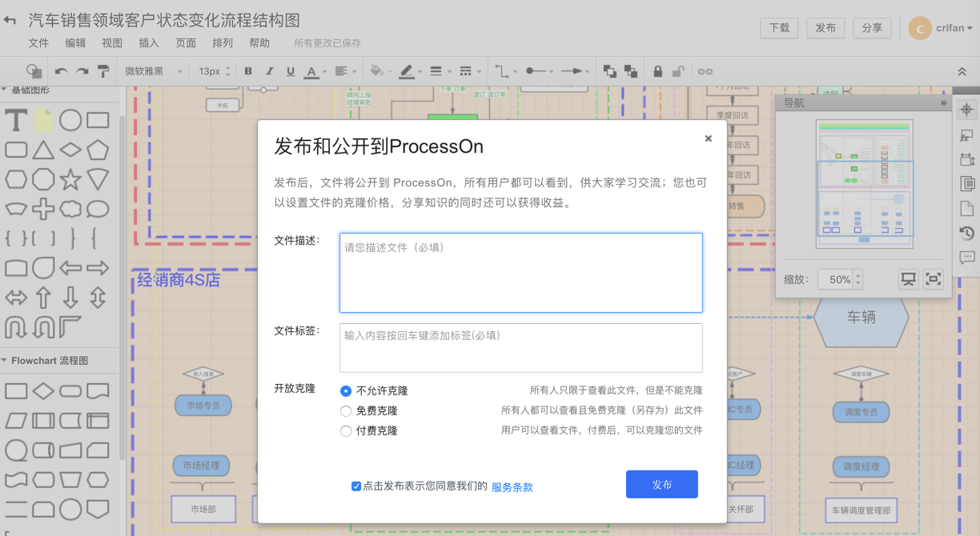The image size is (980, 536).
Task: Collapse the 基础图形 shape section
Action: (x=5, y=90)
